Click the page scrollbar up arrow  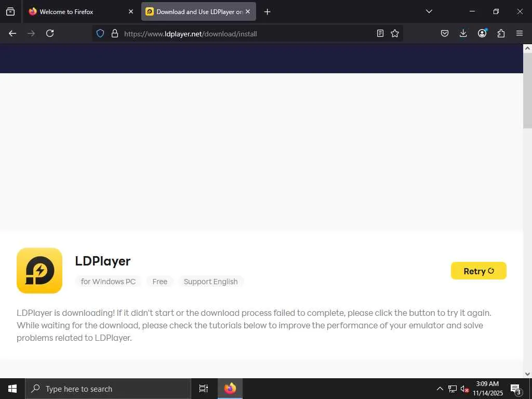(527, 48)
